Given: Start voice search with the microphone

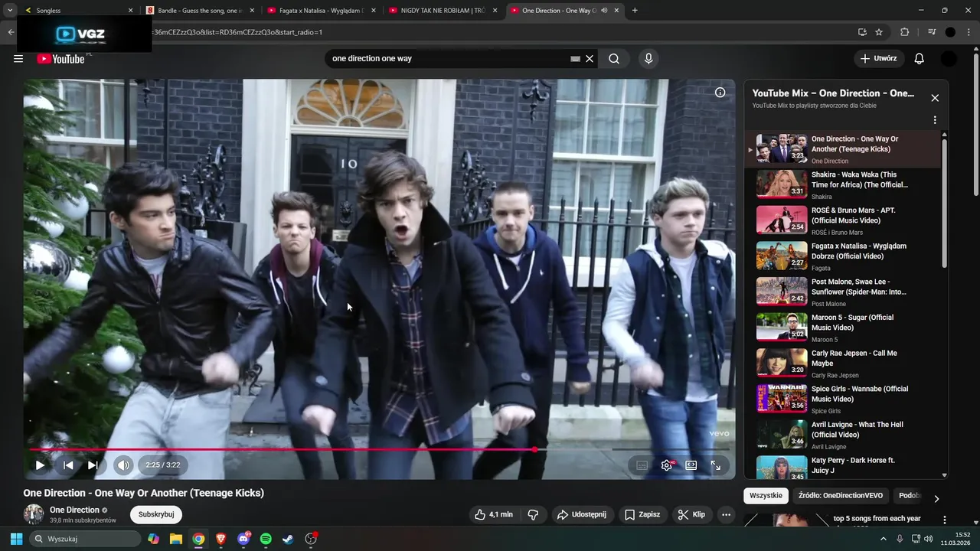Looking at the screenshot, I should pos(648,59).
